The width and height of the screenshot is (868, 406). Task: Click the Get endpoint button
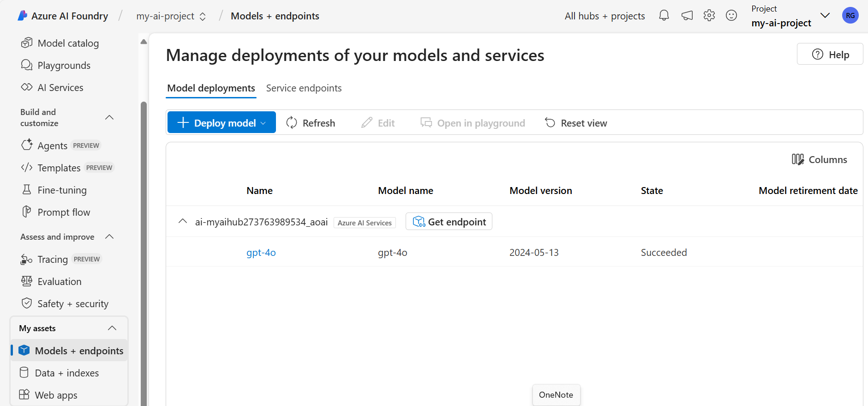click(x=449, y=221)
